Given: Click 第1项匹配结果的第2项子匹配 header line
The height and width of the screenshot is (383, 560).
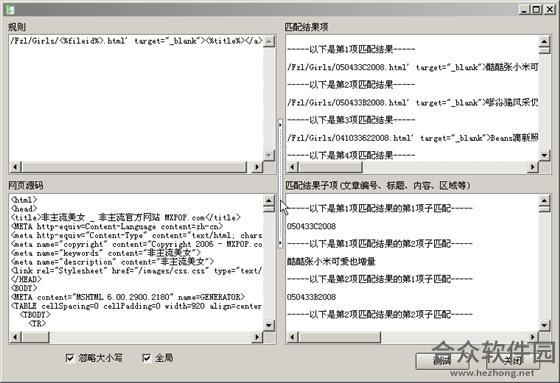Looking at the screenshot, I should tap(380, 244).
